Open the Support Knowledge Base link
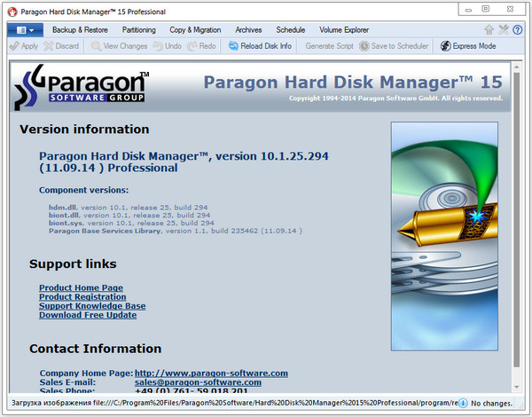This screenshot has height=417, width=532. click(92, 306)
